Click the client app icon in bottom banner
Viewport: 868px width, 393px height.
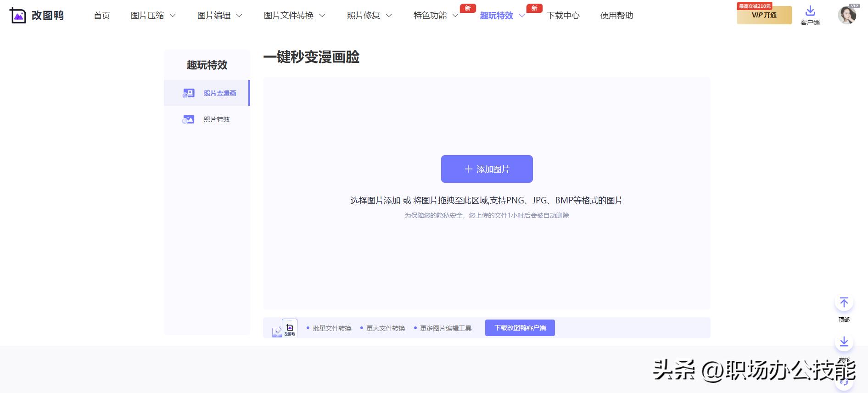(289, 328)
